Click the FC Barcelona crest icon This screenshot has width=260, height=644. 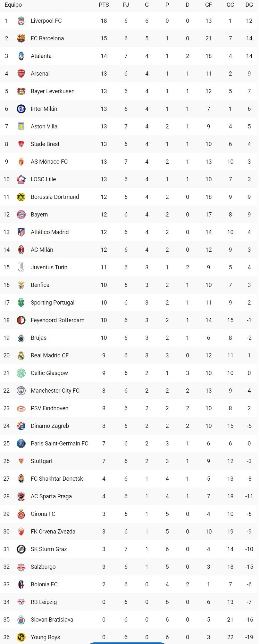tap(21, 38)
